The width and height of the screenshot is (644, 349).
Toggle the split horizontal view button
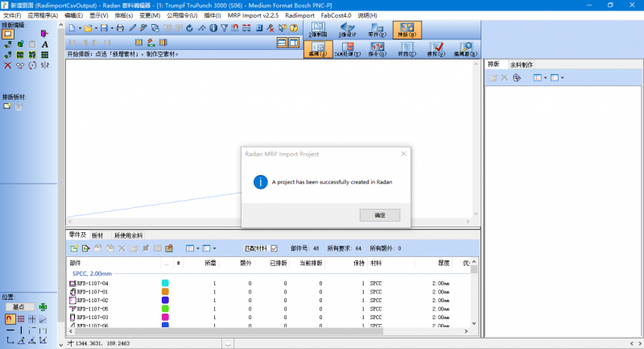coord(283,43)
